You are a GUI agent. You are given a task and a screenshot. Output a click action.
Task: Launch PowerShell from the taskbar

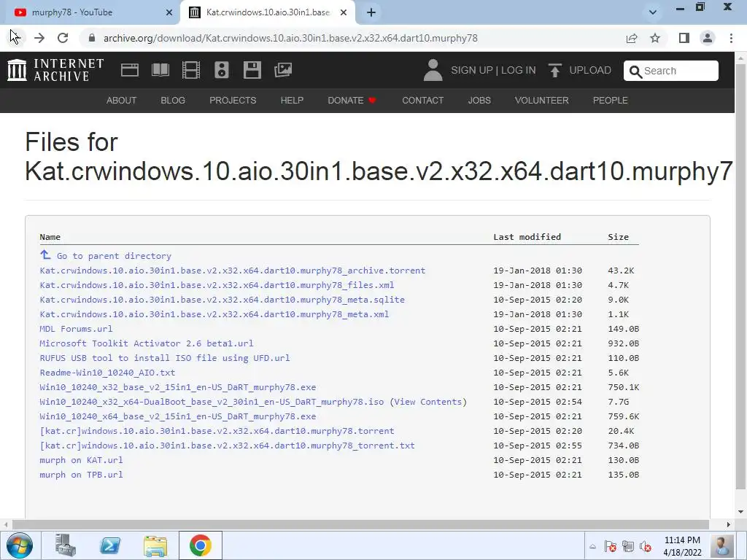point(110,545)
